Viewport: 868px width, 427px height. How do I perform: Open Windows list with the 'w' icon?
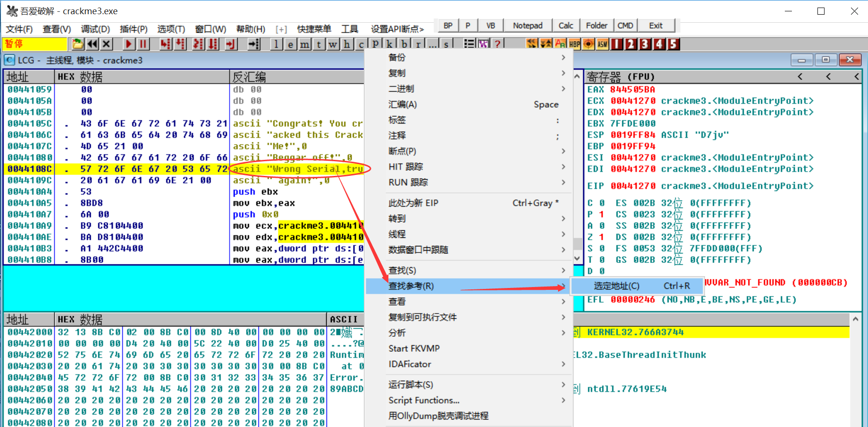coord(333,44)
